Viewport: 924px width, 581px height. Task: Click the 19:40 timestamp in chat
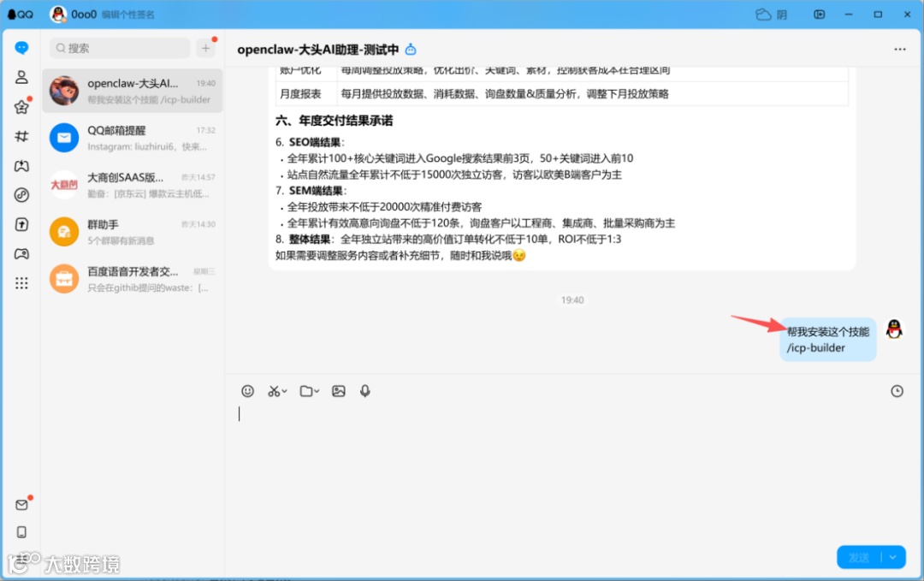coord(572,300)
